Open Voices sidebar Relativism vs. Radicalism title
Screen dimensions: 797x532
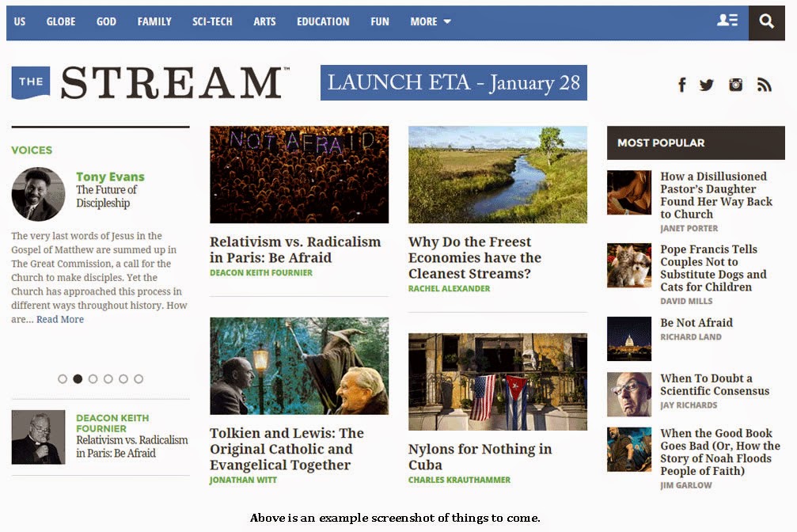[x=132, y=446]
